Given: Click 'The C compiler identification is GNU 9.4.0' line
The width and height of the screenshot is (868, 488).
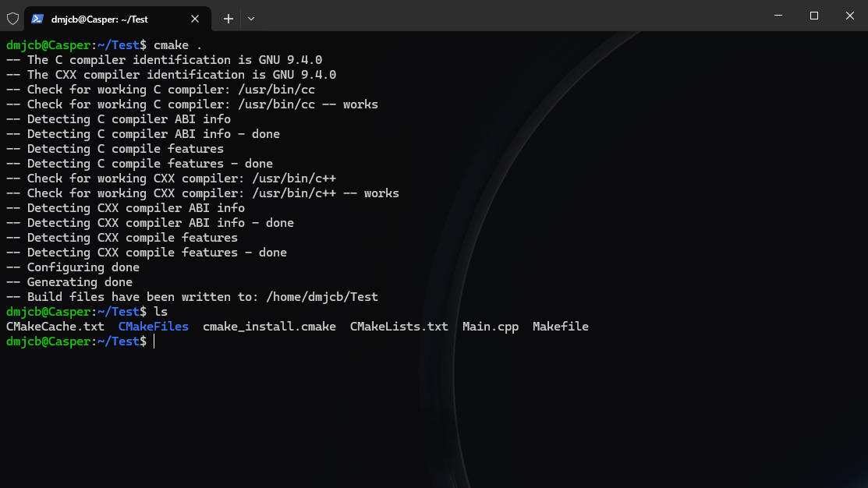Looking at the screenshot, I should point(164,60).
